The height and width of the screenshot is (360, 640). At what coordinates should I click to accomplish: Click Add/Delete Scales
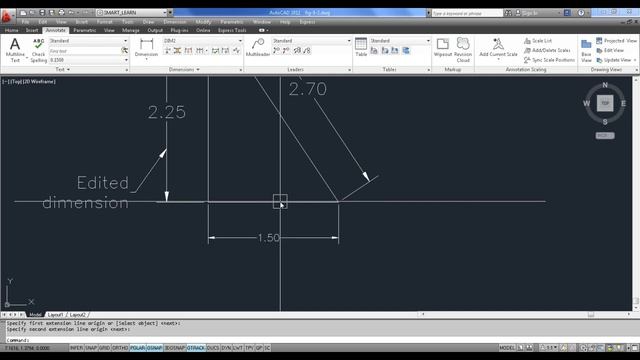coord(547,50)
